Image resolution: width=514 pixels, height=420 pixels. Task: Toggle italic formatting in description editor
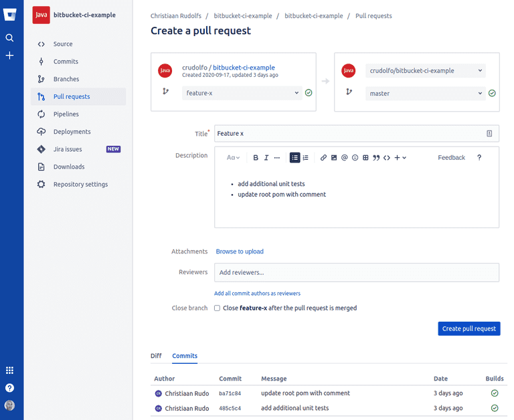tap(266, 158)
